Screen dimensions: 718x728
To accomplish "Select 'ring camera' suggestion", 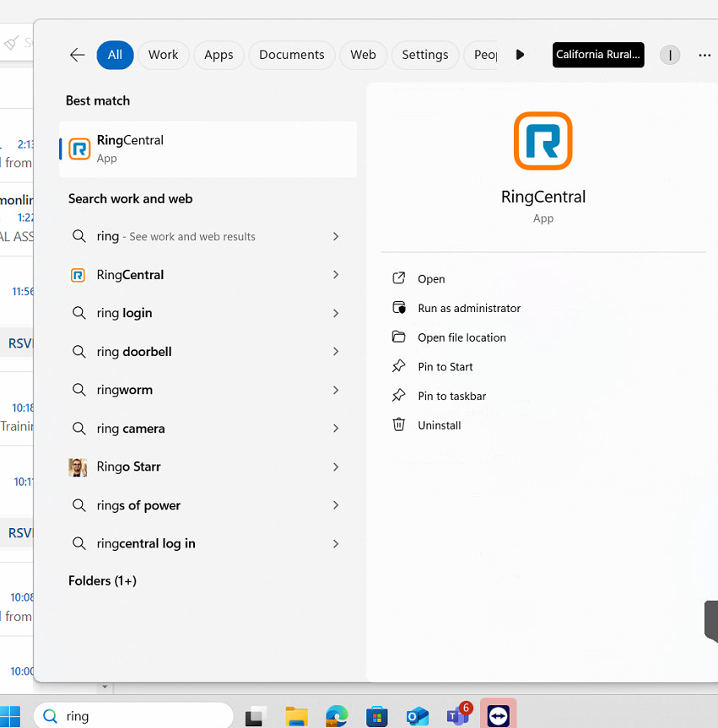I will click(208, 428).
